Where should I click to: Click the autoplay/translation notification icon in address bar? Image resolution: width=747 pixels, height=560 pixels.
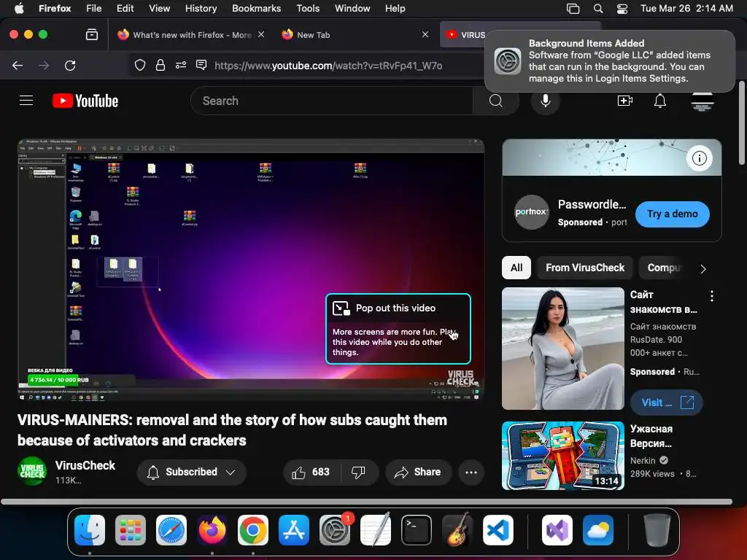[x=201, y=65]
